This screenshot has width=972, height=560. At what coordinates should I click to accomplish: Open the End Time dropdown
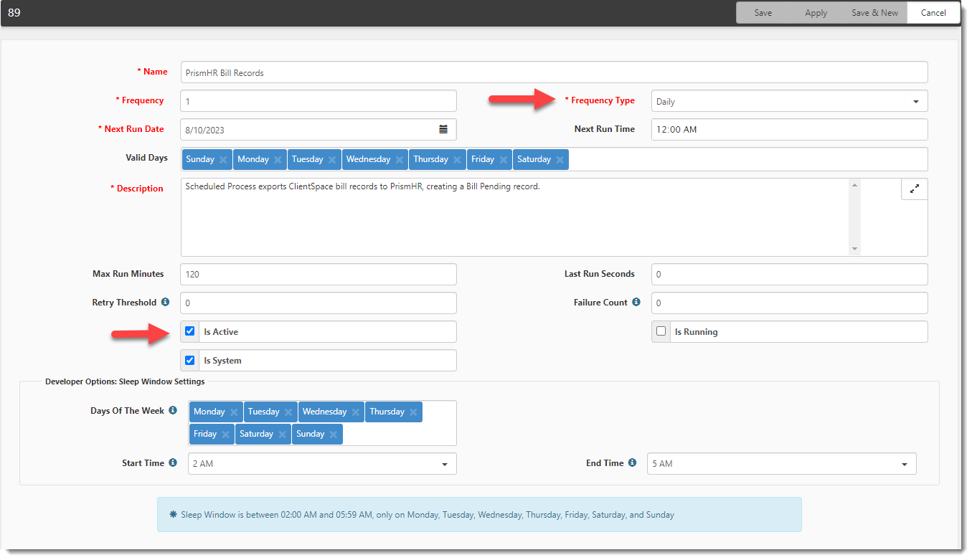tap(781, 464)
